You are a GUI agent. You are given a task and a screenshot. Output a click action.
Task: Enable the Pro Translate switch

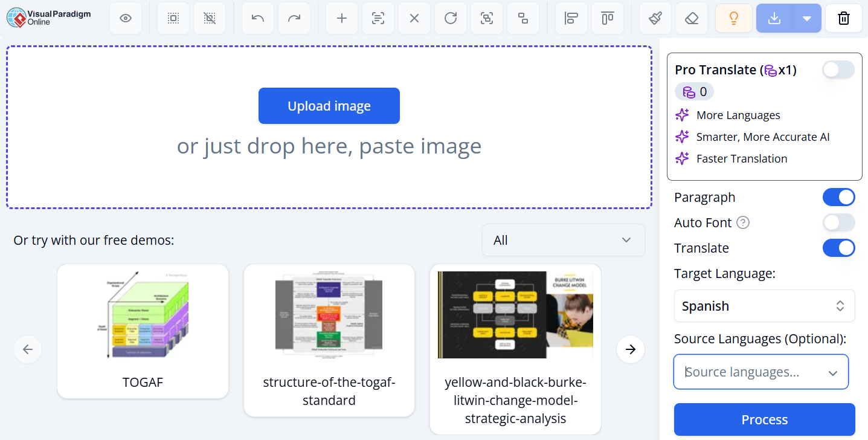click(x=838, y=70)
